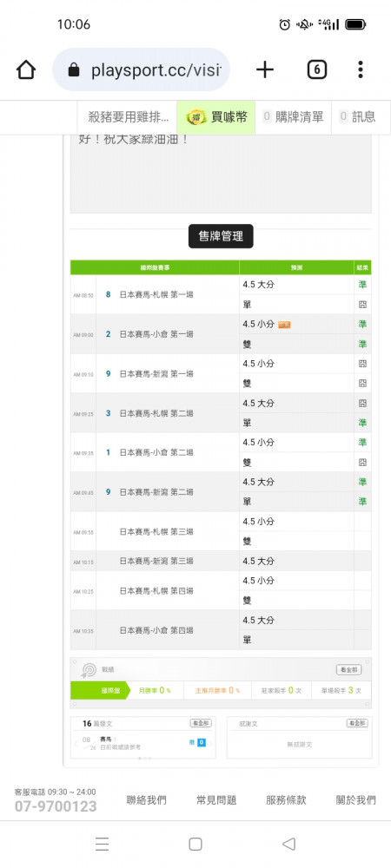Viewport: 391px width, 868px height.
Task: Select the 預測 column header
Action: [x=297, y=267]
